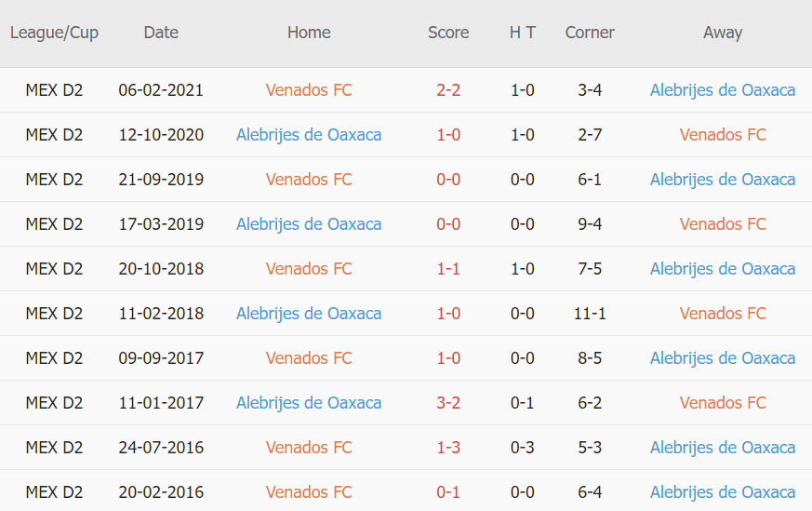Open Venados FC from the 06-02-2021 match

pyautogui.click(x=309, y=90)
